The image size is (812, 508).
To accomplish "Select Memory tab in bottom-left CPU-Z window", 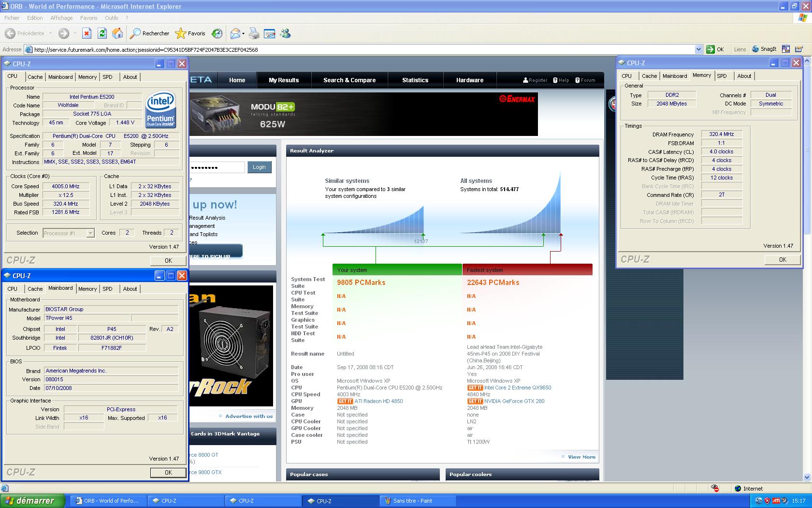I will [x=87, y=289].
